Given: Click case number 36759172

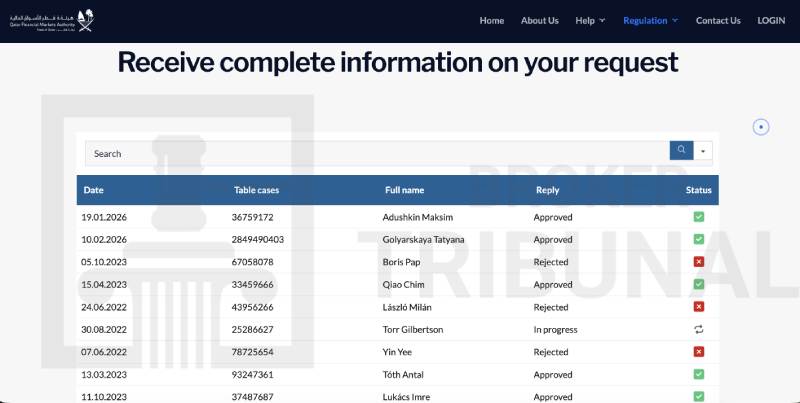Looking at the screenshot, I should click(x=253, y=217).
